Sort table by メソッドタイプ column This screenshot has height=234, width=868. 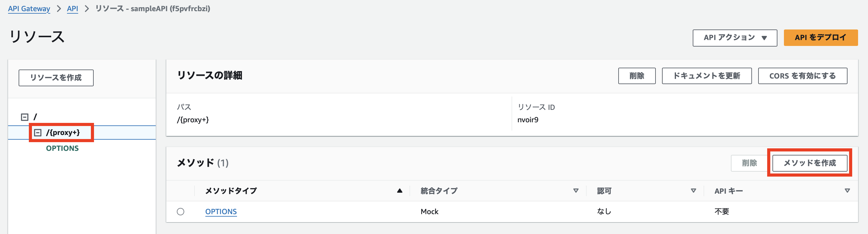pyautogui.click(x=400, y=190)
